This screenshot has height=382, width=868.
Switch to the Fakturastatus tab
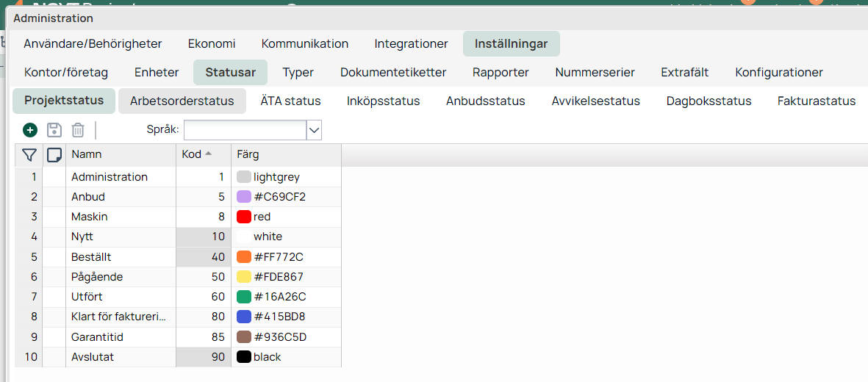(817, 101)
